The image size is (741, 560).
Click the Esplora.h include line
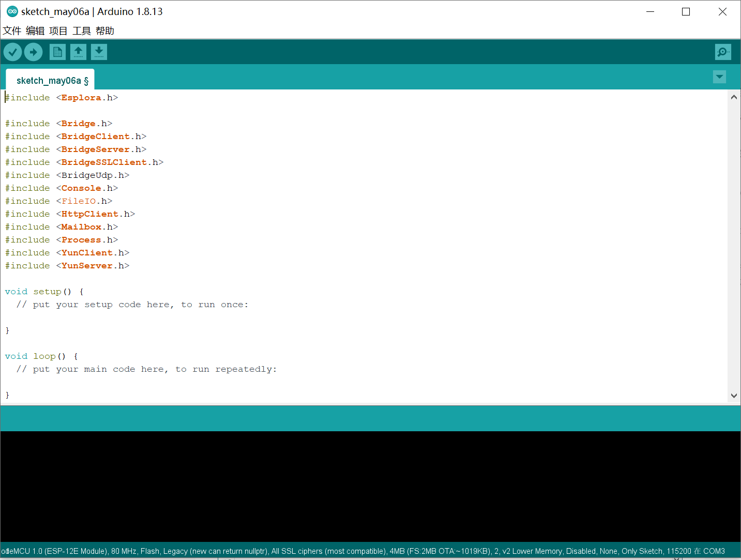pyautogui.click(x=62, y=98)
